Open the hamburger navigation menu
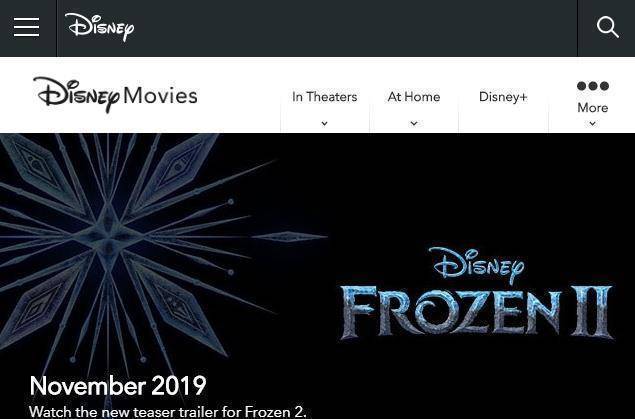Viewport: 635px width, 419px height. 27,27
